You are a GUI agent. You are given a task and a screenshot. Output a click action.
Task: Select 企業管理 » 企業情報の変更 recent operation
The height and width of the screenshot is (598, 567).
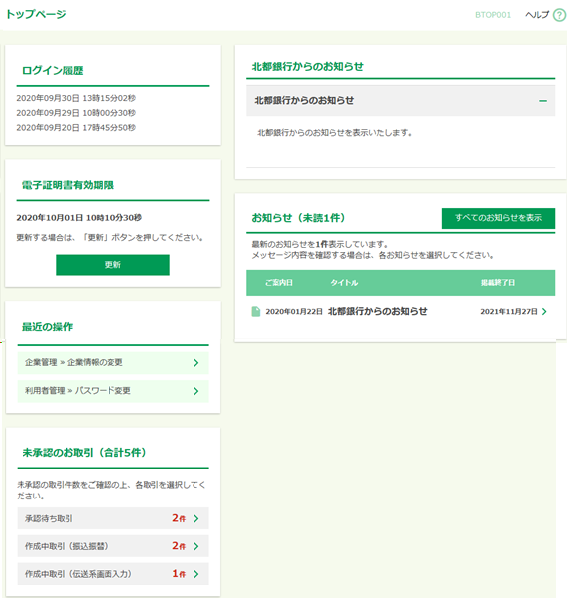(113, 363)
